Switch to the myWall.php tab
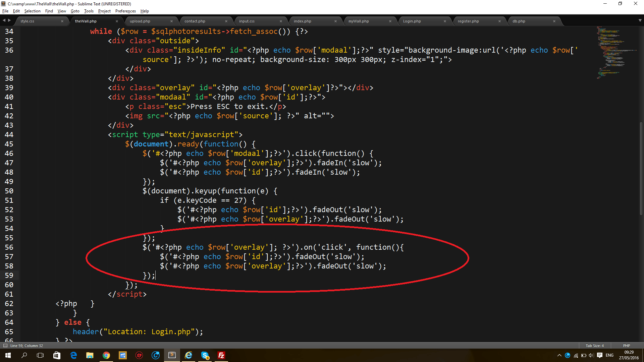 pyautogui.click(x=359, y=21)
